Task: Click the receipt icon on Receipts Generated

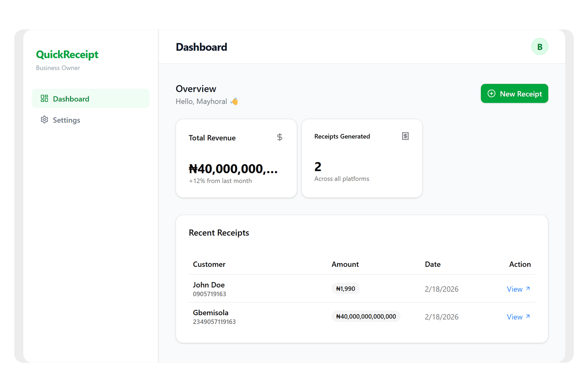Action: [405, 136]
